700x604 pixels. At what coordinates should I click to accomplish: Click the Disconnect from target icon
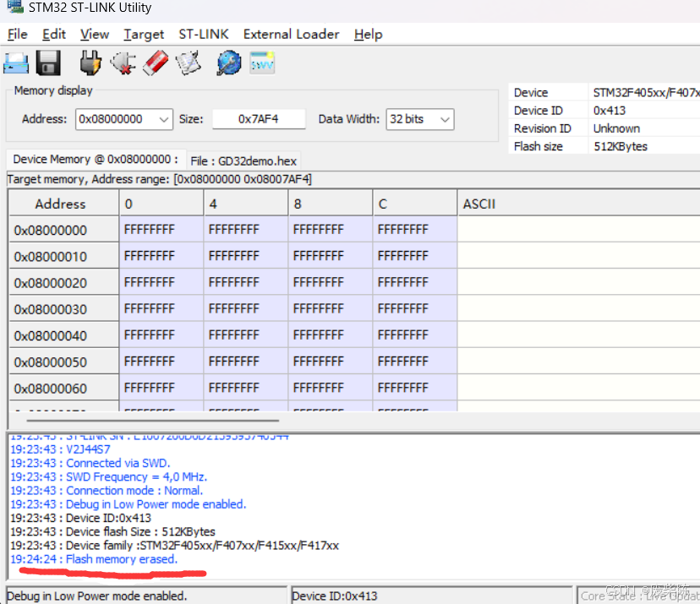click(123, 63)
